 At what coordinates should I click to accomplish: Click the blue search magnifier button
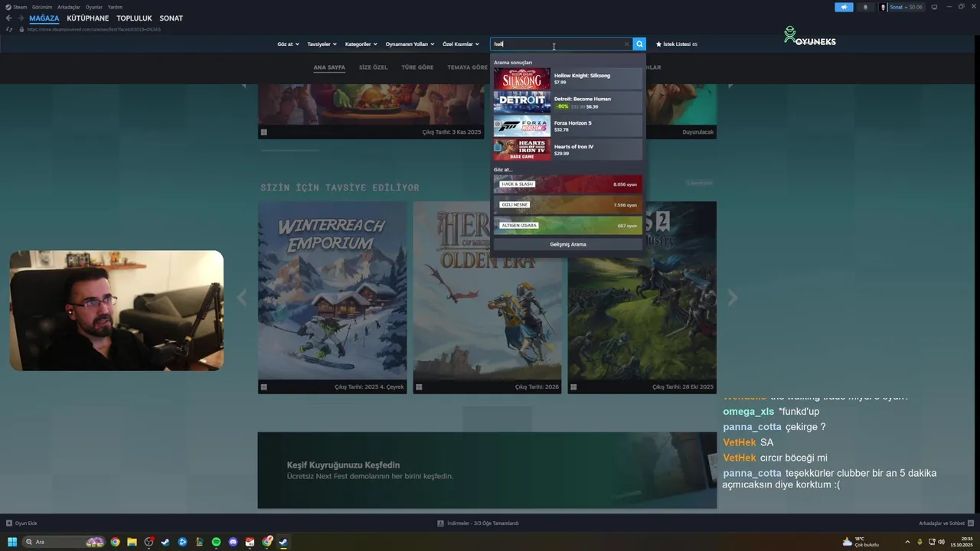[x=639, y=44]
